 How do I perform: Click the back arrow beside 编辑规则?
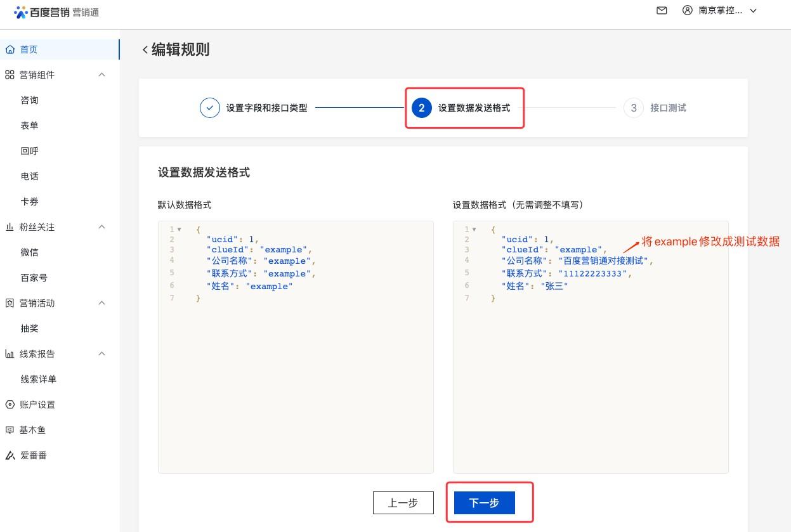point(145,50)
